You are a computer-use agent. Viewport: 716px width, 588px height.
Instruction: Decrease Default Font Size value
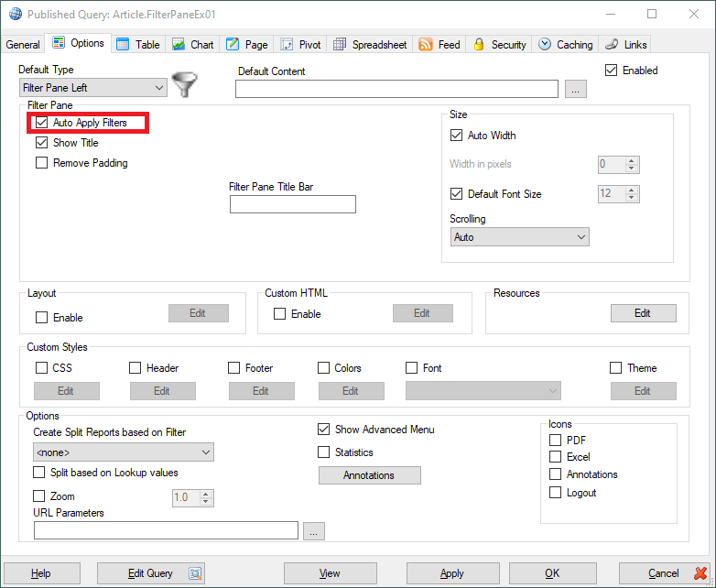click(632, 197)
